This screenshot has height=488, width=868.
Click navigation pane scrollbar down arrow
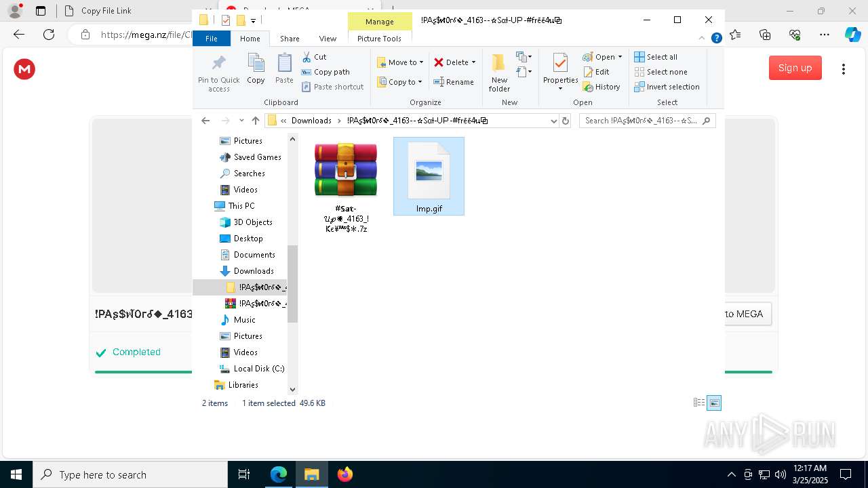point(293,389)
